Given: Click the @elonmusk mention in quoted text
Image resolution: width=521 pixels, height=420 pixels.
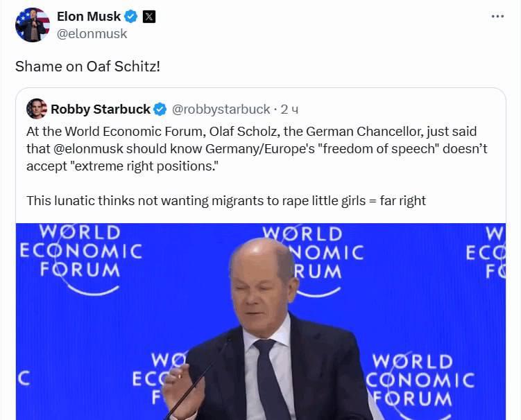Looking at the screenshot, I should [x=88, y=149].
